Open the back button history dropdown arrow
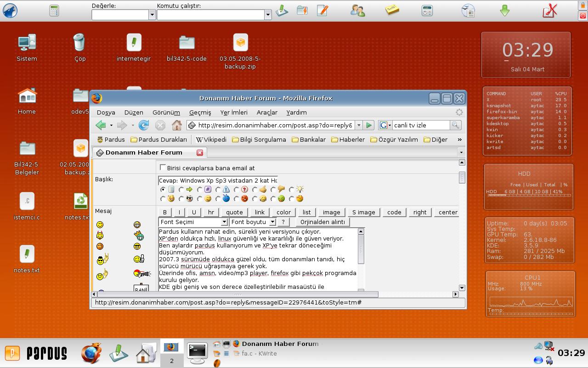Screen dimensions: 588x368 (x=111, y=125)
